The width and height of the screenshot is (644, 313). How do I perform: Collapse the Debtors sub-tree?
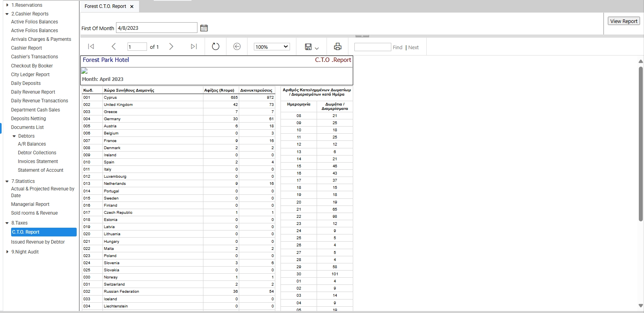coord(14,136)
